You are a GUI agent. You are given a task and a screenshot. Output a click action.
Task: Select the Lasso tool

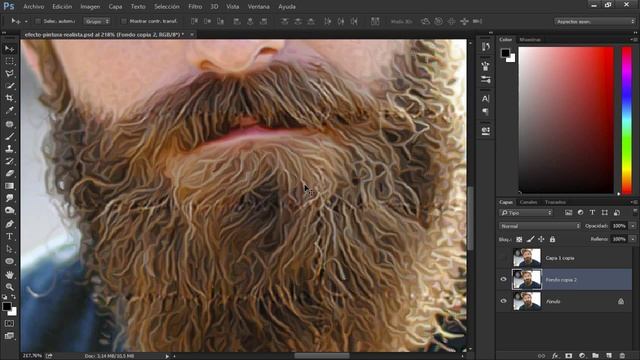coord(9,73)
